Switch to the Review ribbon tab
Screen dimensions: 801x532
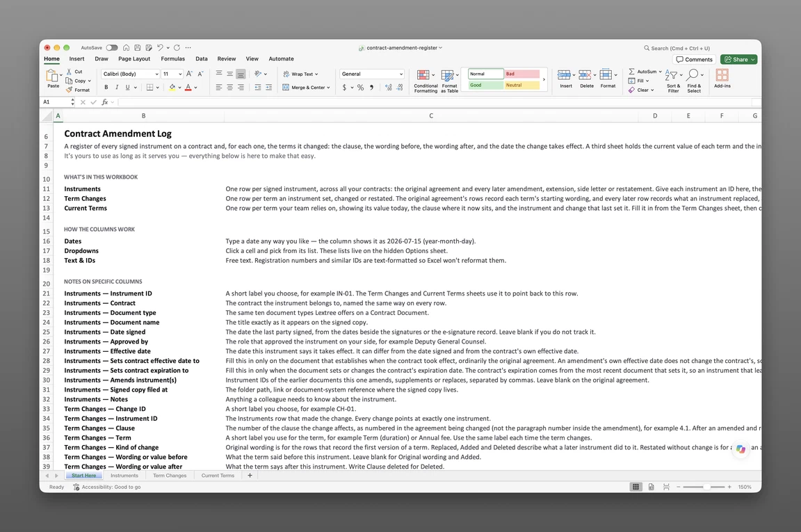(226, 59)
